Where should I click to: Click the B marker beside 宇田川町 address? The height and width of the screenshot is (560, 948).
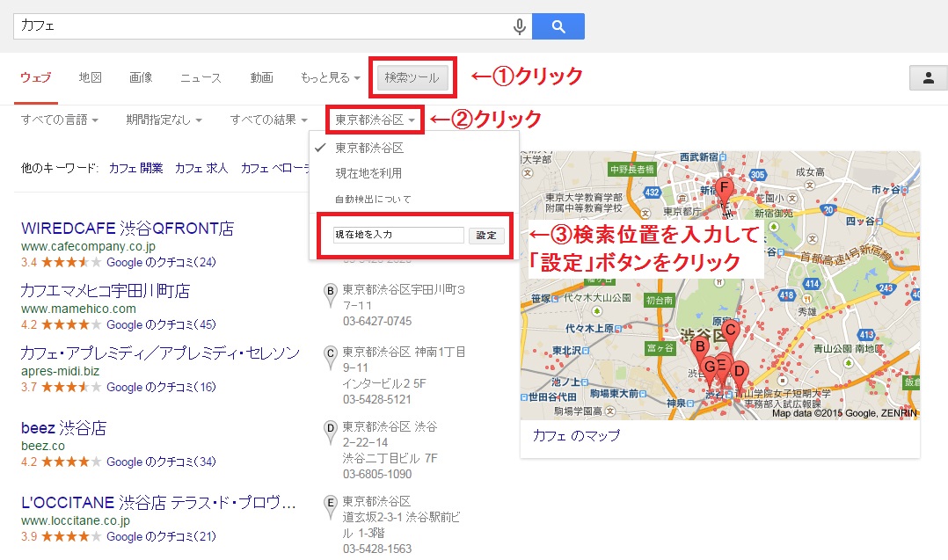pyautogui.click(x=330, y=295)
